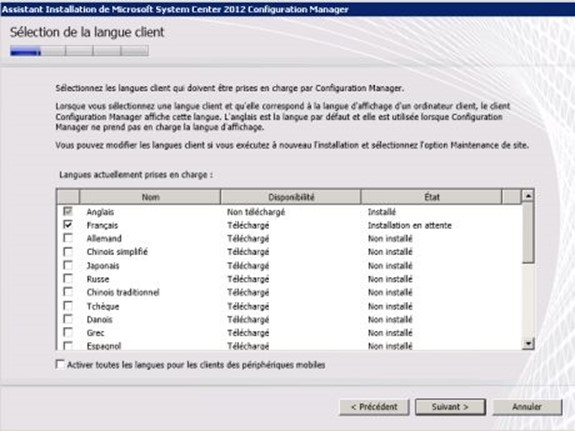Check the Allemand language checkbox
575x431 pixels.
68,238
